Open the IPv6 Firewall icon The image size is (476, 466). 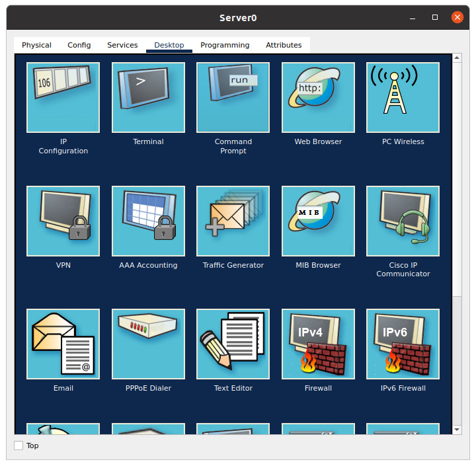pos(403,344)
